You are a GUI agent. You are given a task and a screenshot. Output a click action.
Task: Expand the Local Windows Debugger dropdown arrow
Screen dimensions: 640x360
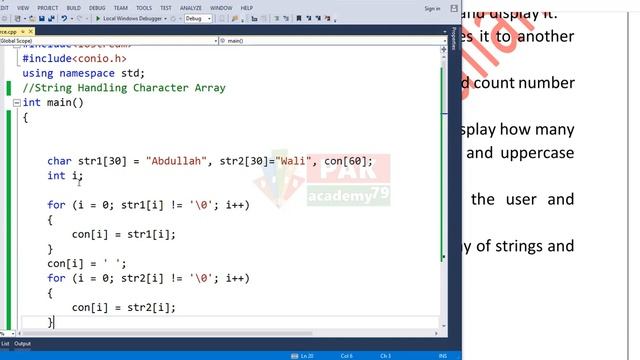(165, 19)
